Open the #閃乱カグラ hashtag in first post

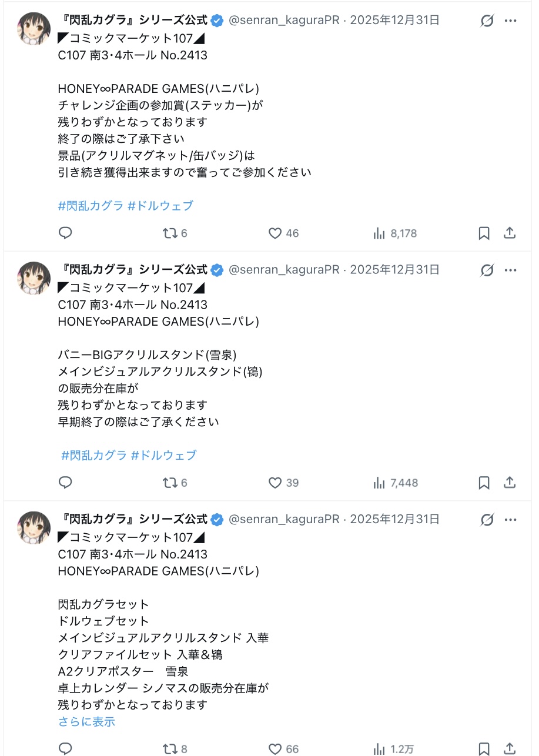[x=91, y=206]
